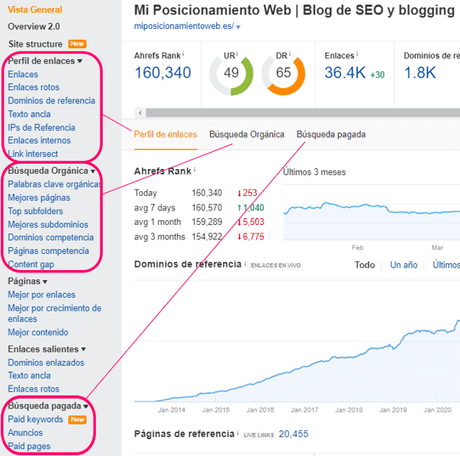Screen dimensions: 460x456
Task: Open Top subfolders report
Action: (36, 211)
